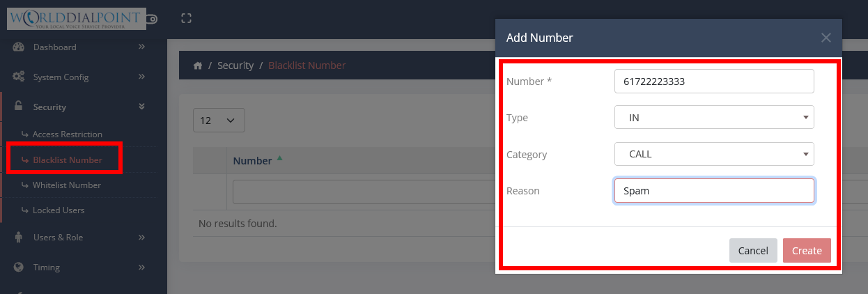Expand the Dashboard menu chevron
The image size is (868, 294).
[141, 47]
